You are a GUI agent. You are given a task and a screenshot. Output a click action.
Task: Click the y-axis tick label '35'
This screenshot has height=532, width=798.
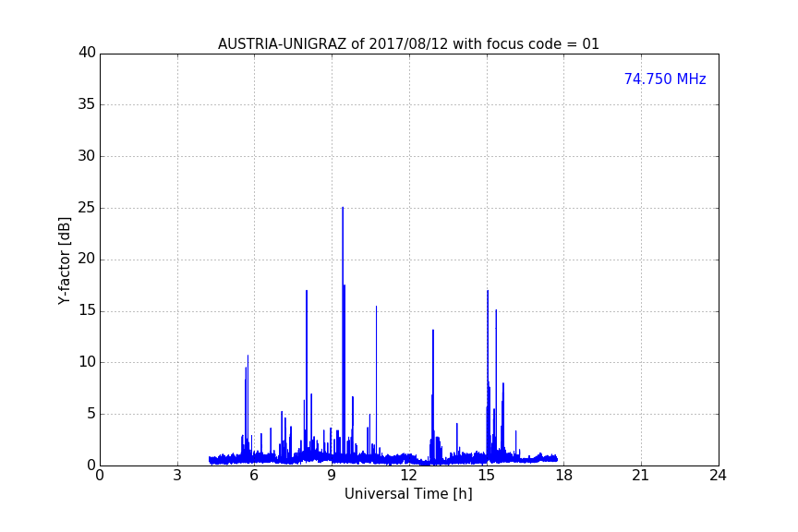[x=87, y=104]
